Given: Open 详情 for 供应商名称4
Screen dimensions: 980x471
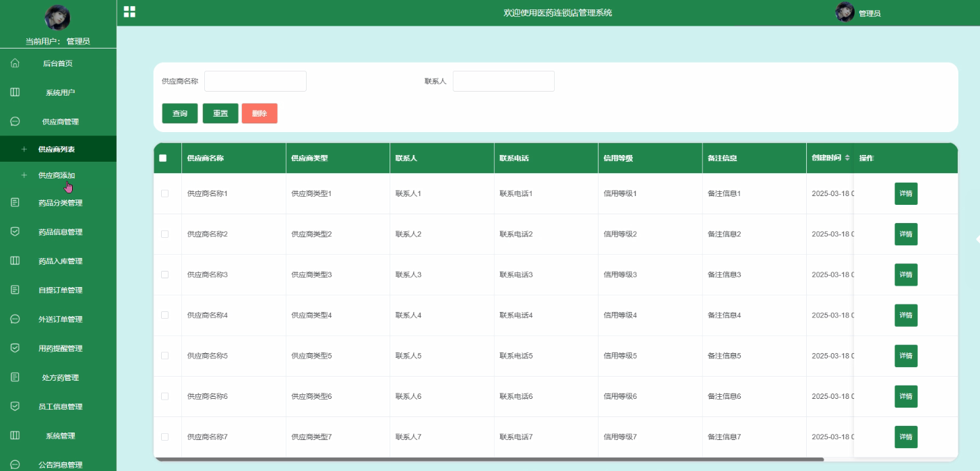Looking at the screenshot, I should 906,315.
